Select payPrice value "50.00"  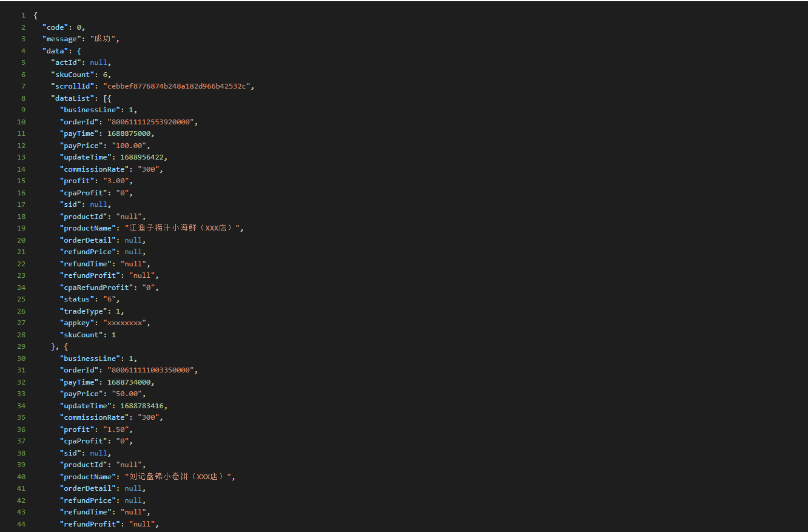click(x=127, y=394)
